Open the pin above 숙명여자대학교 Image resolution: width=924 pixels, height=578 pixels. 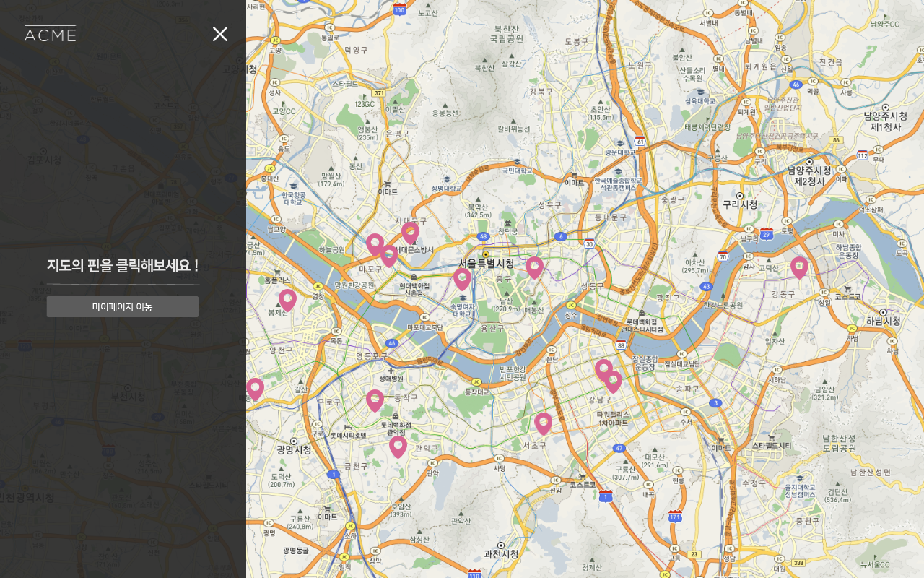[462, 280]
